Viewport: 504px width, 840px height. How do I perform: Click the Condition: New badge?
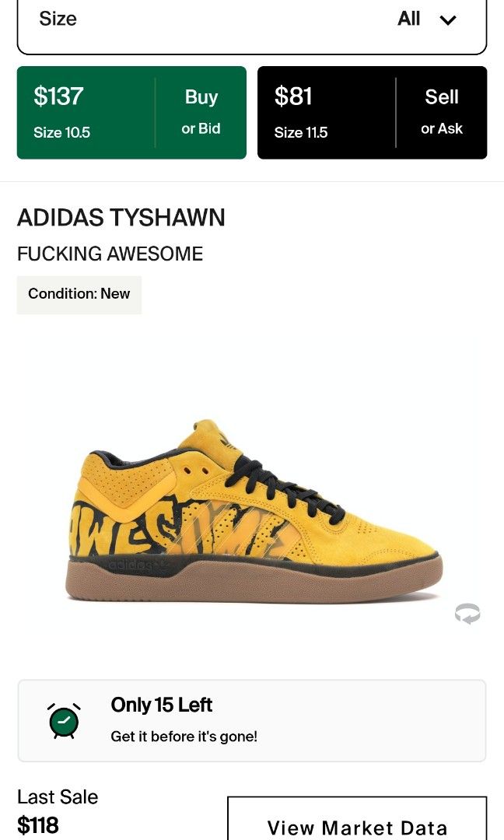click(x=79, y=294)
